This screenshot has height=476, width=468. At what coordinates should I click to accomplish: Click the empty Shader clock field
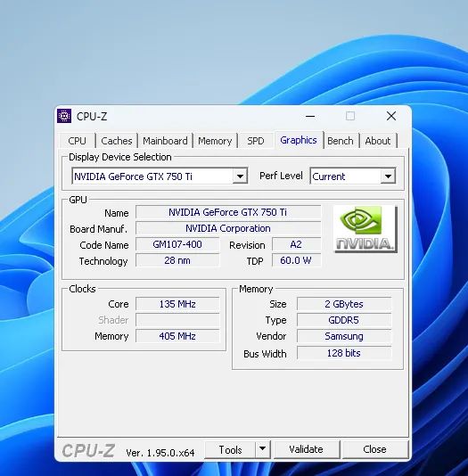coord(177,320)
